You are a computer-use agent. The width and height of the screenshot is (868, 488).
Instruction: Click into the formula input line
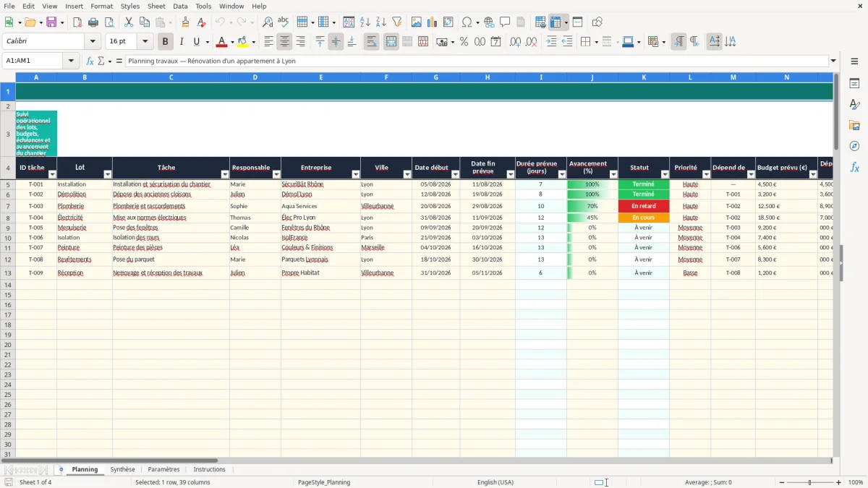[x=476, y=61]
